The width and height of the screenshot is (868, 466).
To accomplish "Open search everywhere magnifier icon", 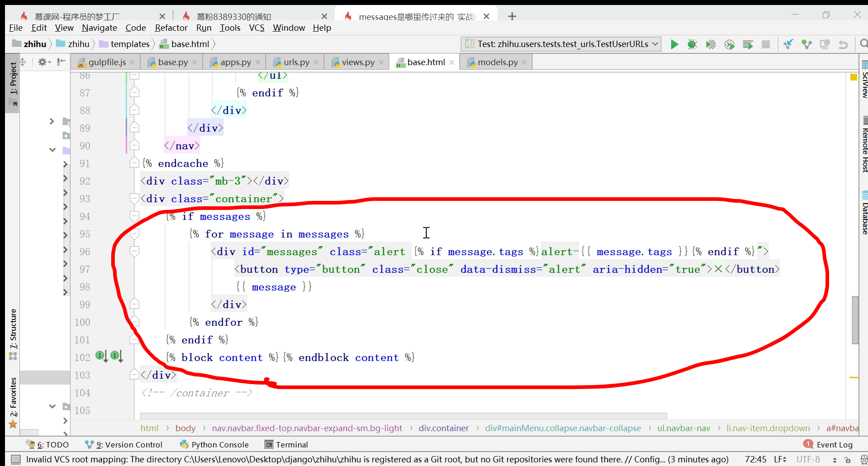I will click(x=863, y=44).
